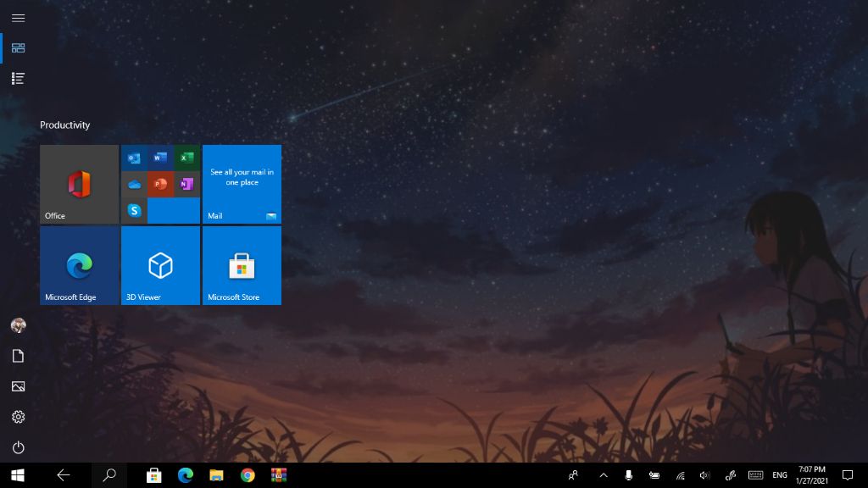Screen dimensions: 868x488
Task: Switch to Pinned tiles view
Action: (19, 48)
